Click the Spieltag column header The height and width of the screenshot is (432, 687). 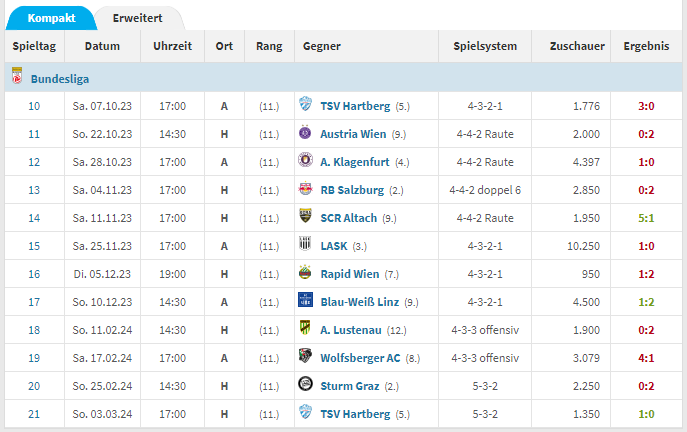click(34, 46)
